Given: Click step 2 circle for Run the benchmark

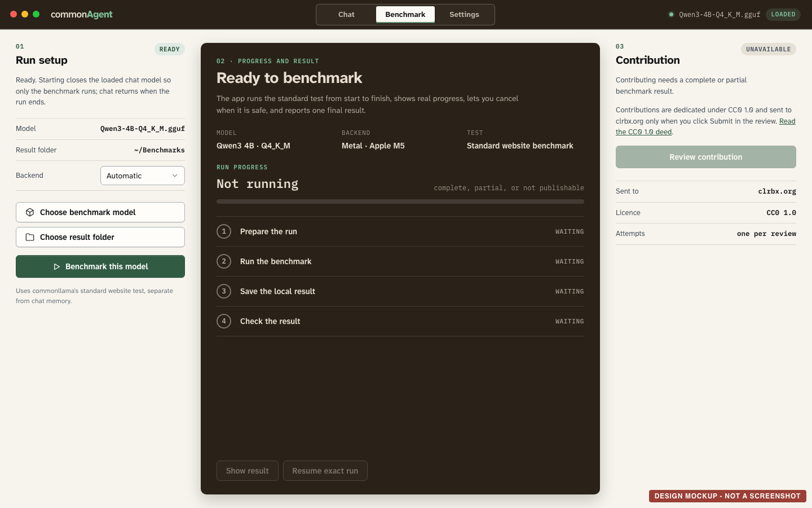Looking at the screenshot, I should 224,261.
